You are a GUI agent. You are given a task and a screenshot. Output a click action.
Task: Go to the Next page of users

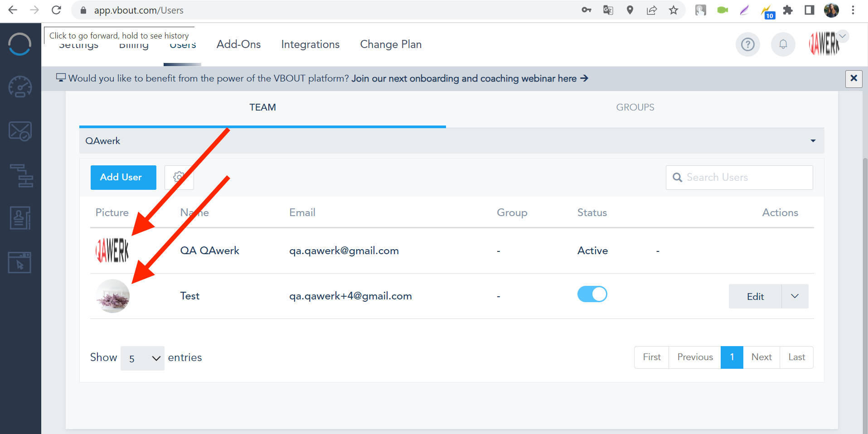[761, 357]
